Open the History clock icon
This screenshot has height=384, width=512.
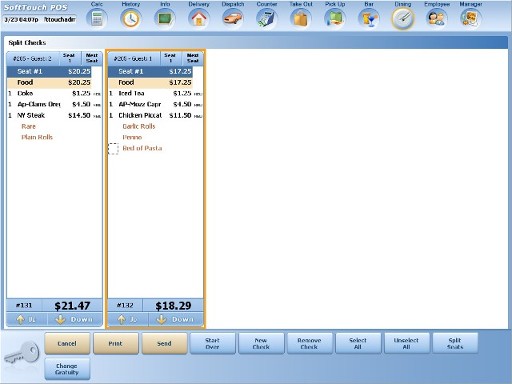coord(131,18)
